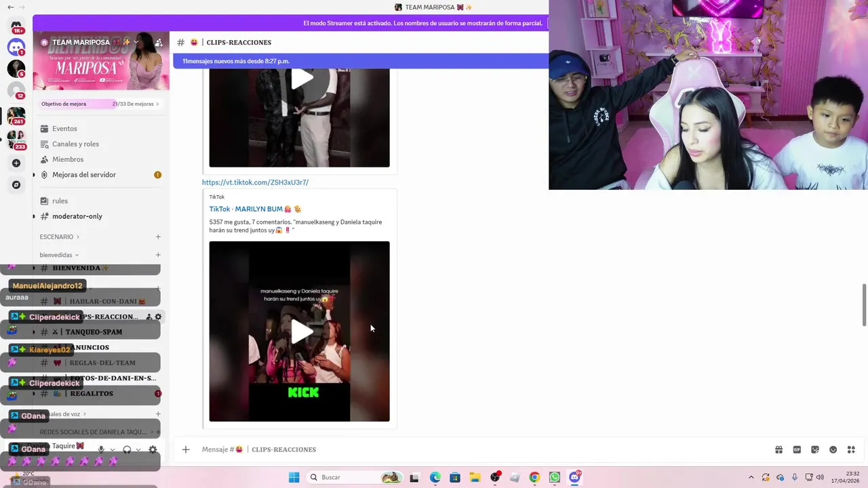This screenshot has height=488, width=868.
Task: Add channel to ESCENARIO category
Action: click(158, 237)
